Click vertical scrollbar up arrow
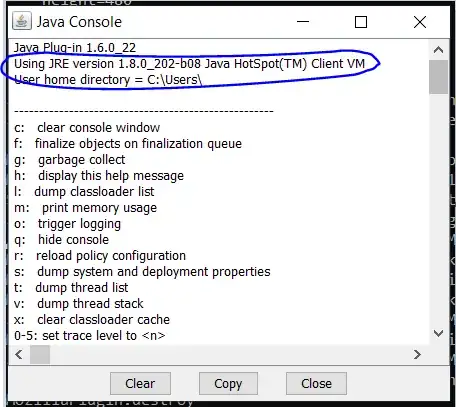456x407 pixels. click(x=438, y=50)
